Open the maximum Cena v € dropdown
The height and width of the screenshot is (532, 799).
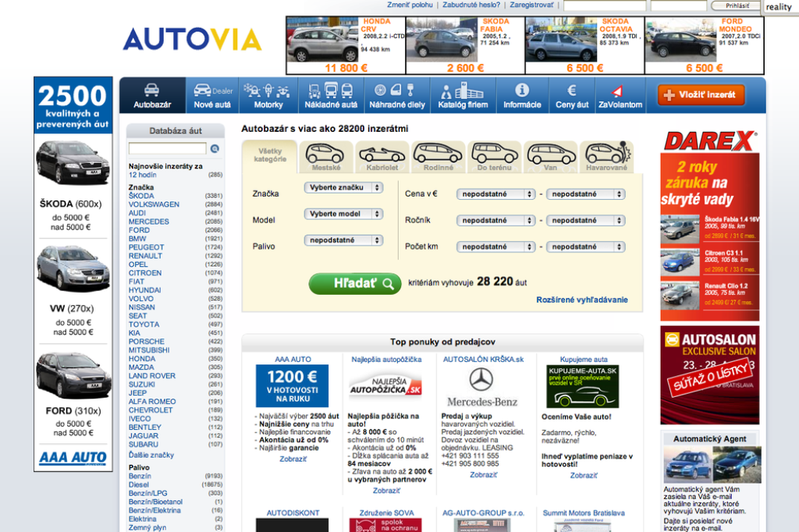pyautogui.click(x=585, y=194)
